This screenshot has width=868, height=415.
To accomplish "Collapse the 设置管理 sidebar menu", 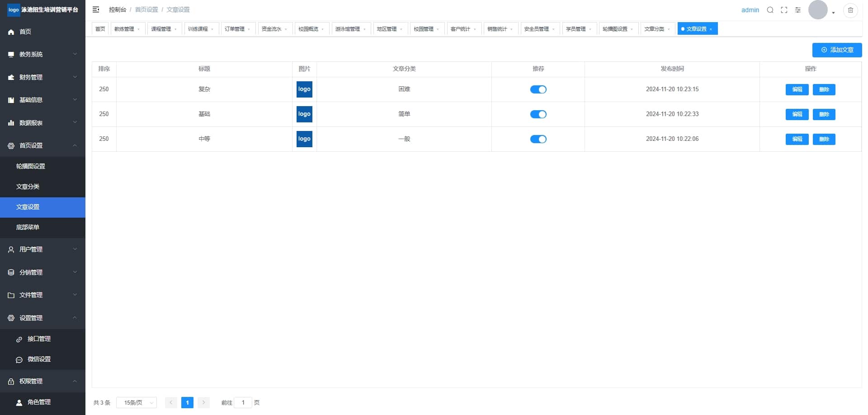I will click(42, 318).
